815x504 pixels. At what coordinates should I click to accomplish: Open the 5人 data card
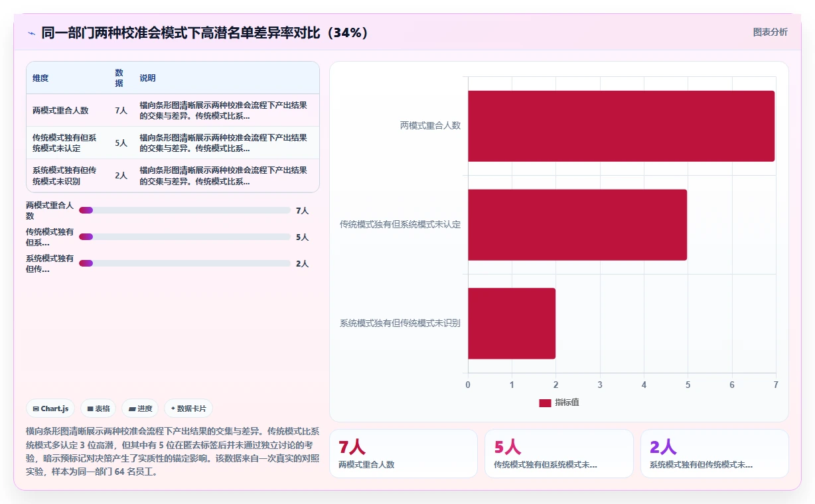(559, 454)
